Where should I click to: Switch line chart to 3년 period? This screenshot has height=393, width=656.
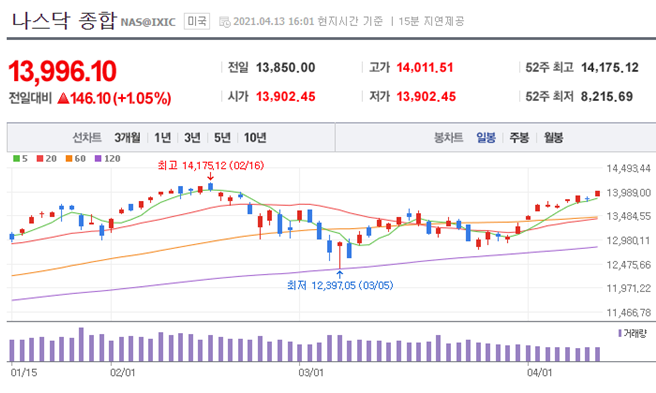pyautogui.click(x=192, y=137)
